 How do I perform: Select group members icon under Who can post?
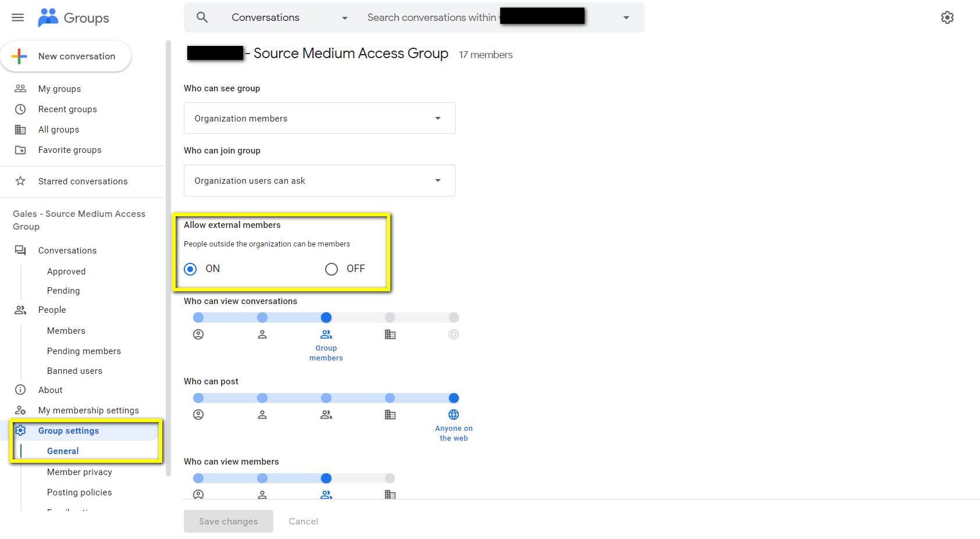(326, 415)
